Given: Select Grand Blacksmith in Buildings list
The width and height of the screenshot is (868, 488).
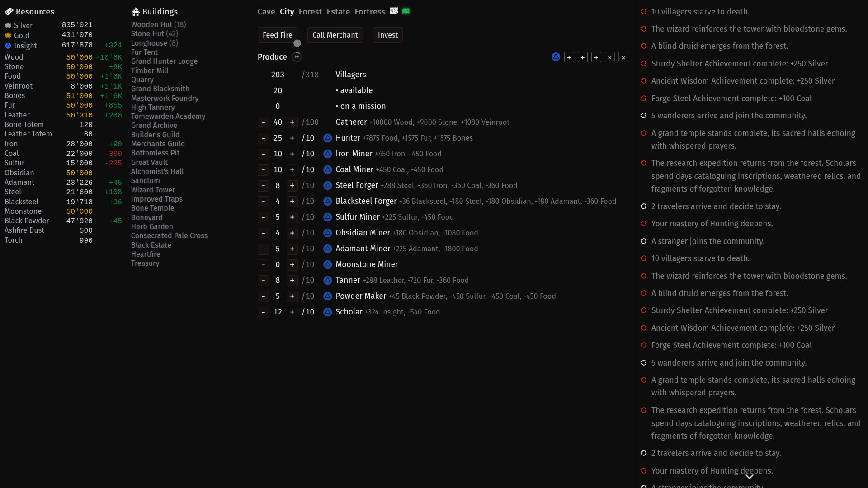Looking at the screenshot, I should (x=160, y=89).
